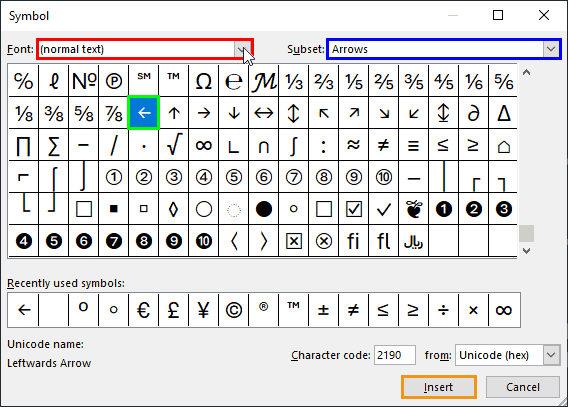Image resolution: width=568 pixels, height=407 pixels.
Task: Choose the seven eighths fraction symbol
Action: click(114, 113)
